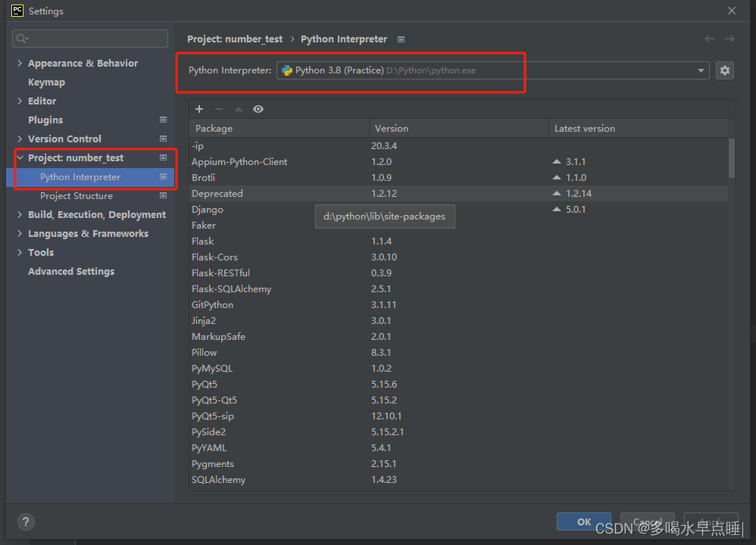
Task: Open Advanced Settings page
Action: click(71, 271)
